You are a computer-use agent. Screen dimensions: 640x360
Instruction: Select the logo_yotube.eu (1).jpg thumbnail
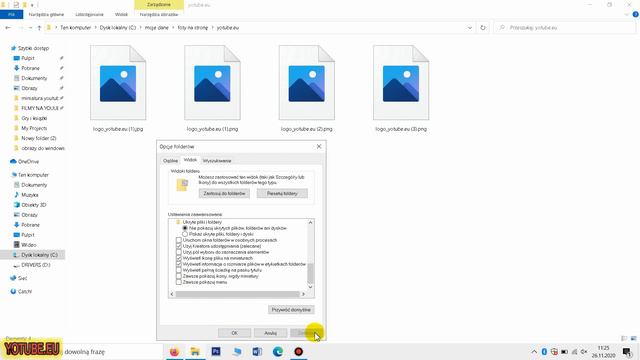pyautogui.click(x=118, y=82)
